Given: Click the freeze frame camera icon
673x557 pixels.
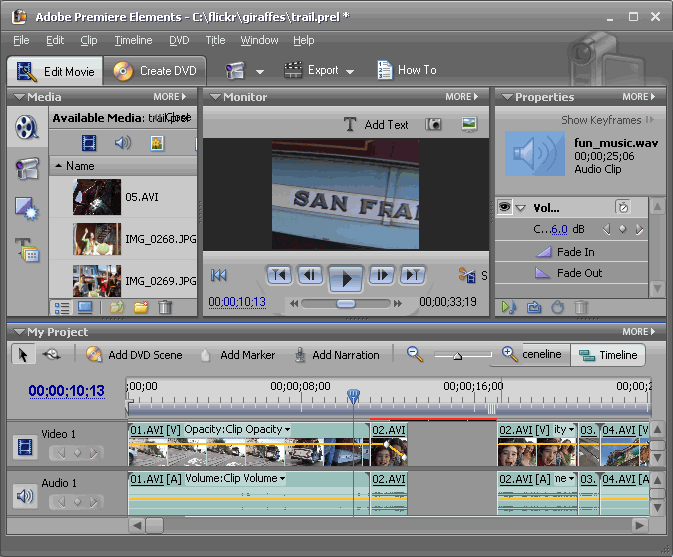Looking at the screenshot, I should [x=433, y=124].
